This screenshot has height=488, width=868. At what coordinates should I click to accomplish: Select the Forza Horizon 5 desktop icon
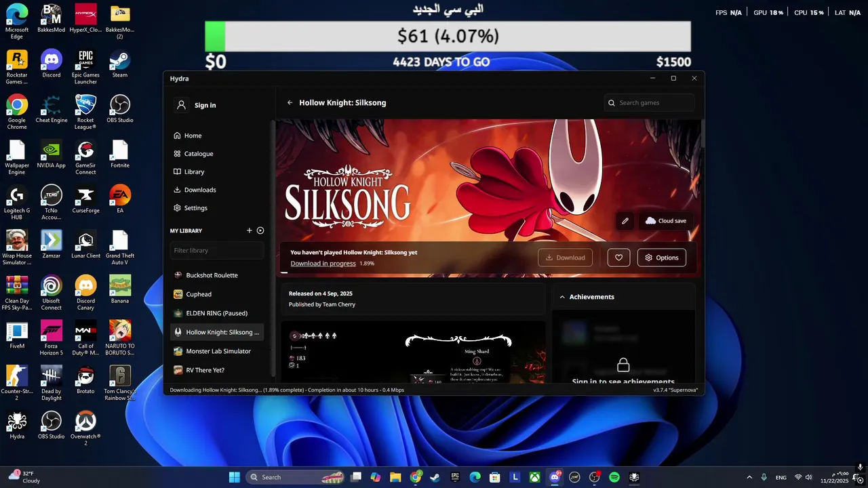[52, 338]
